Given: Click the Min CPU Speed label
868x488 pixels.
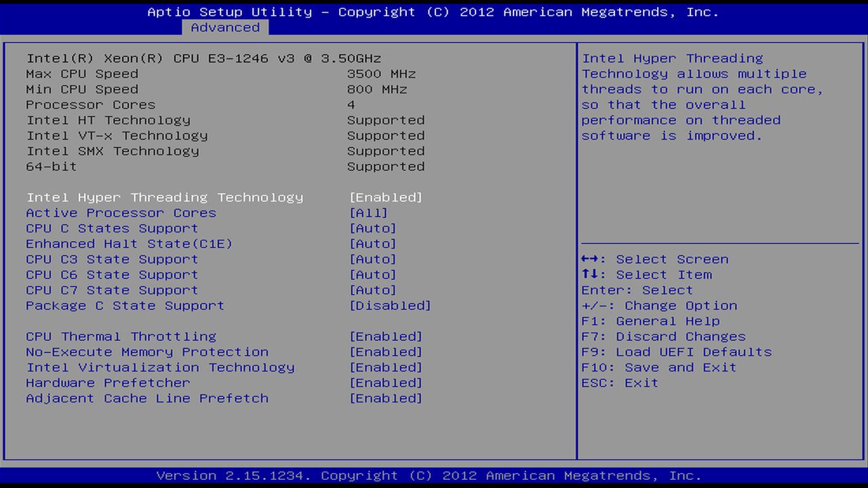Looking at the screenshot, I should tap(82, 89).
